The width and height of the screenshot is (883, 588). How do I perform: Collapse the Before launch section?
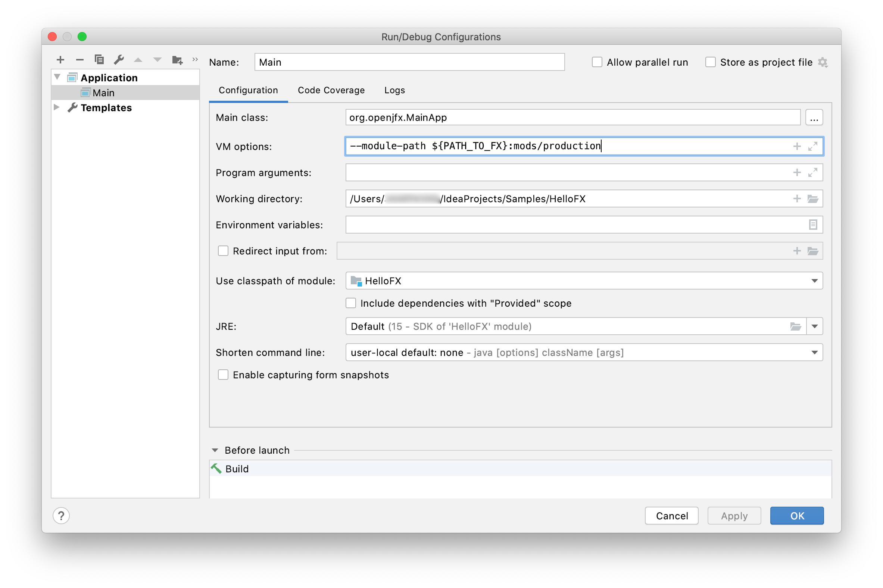(x=215, y=450)
